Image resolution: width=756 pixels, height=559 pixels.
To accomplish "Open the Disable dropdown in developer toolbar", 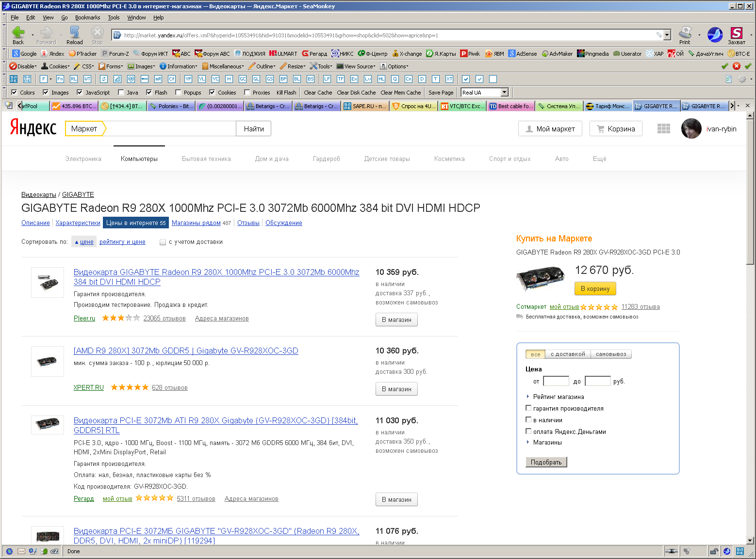I will click(23, 66).
